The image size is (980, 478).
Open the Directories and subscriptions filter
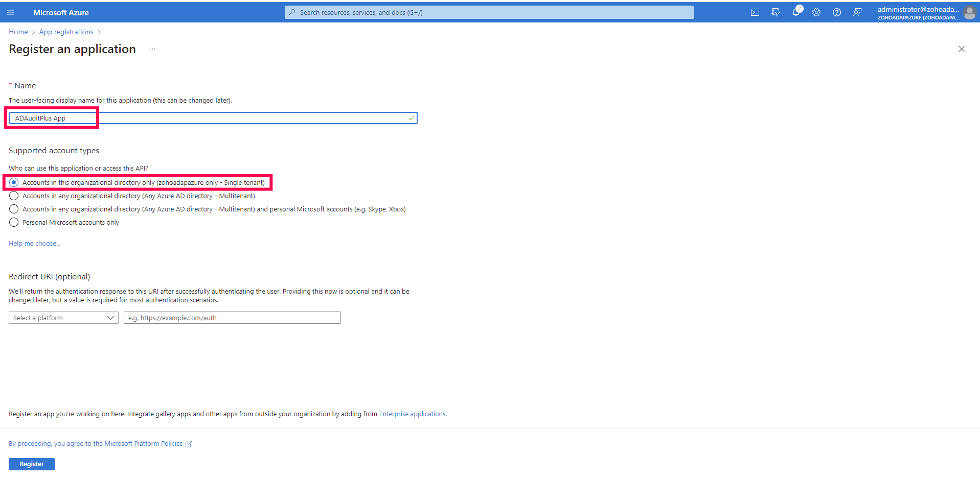(776, 12)
